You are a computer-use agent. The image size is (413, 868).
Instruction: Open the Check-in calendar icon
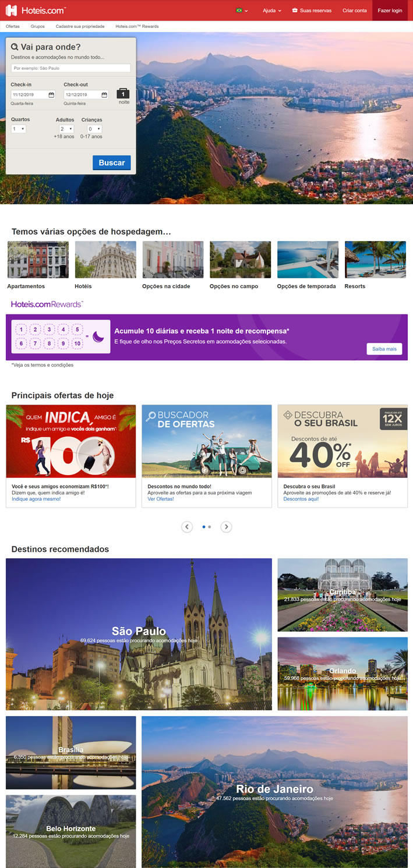coord(51,95)
